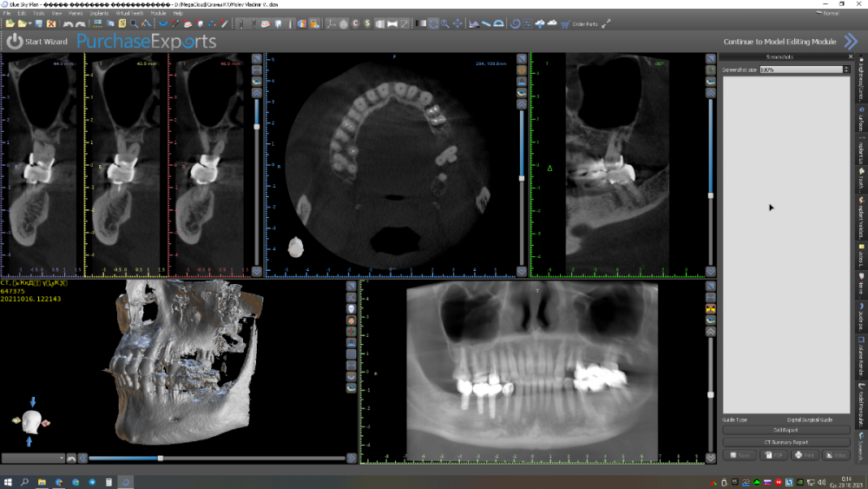Click the CT Summary Report button
Screen dimensions: 868x489
pos(786,442)
